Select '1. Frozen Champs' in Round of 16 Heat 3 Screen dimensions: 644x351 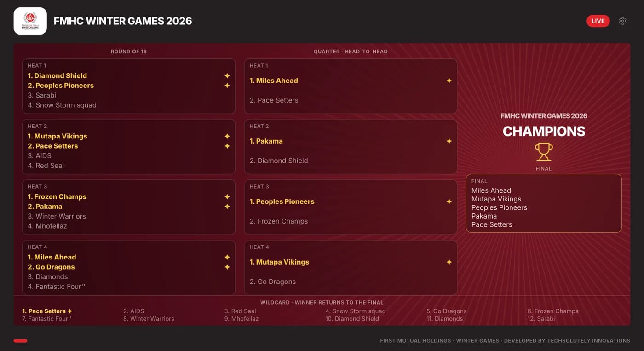[x=57, y=197]
